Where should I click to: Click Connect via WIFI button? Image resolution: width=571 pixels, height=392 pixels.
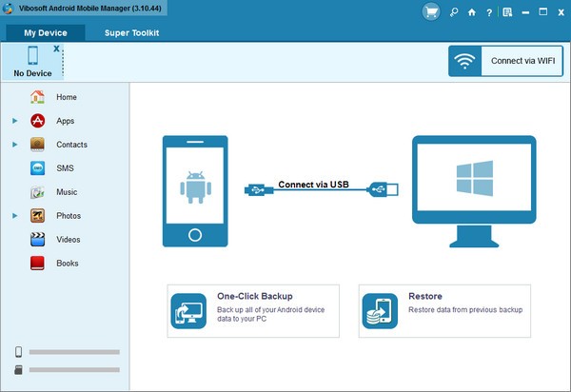point(506,61)
